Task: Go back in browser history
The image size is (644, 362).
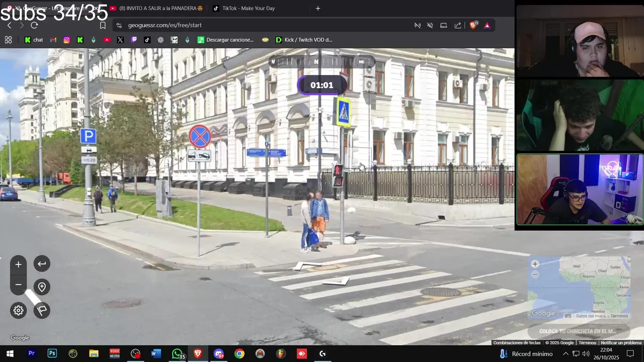Action: (x=9, y=25)
